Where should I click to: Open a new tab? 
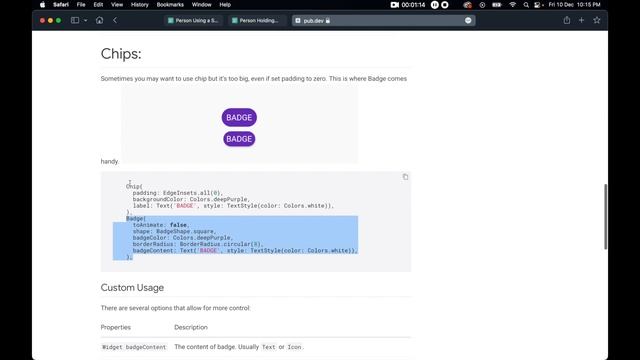tap(582, 20)
